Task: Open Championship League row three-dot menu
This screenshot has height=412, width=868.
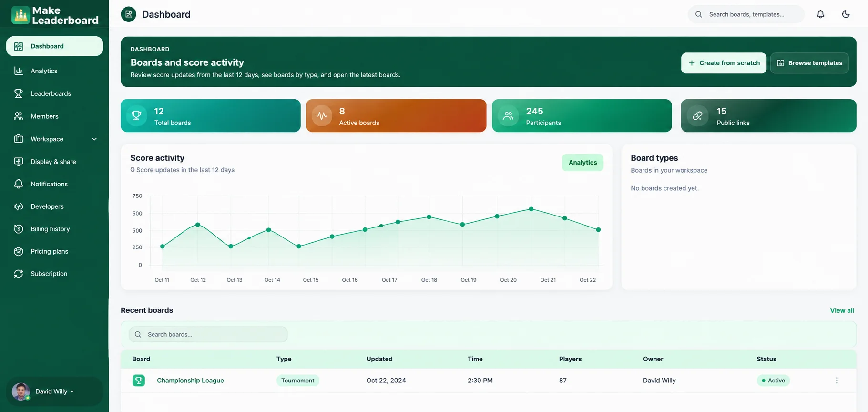Action: (837, 381)
